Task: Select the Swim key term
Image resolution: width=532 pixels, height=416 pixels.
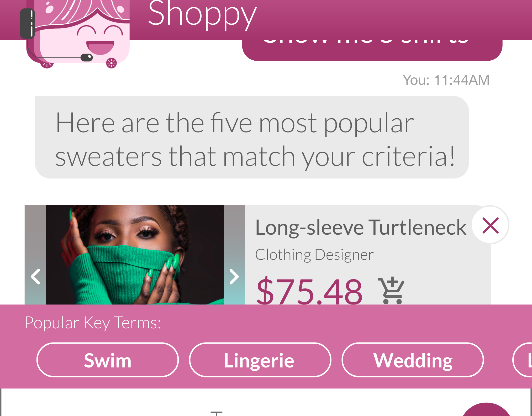Action: [108, 360]
